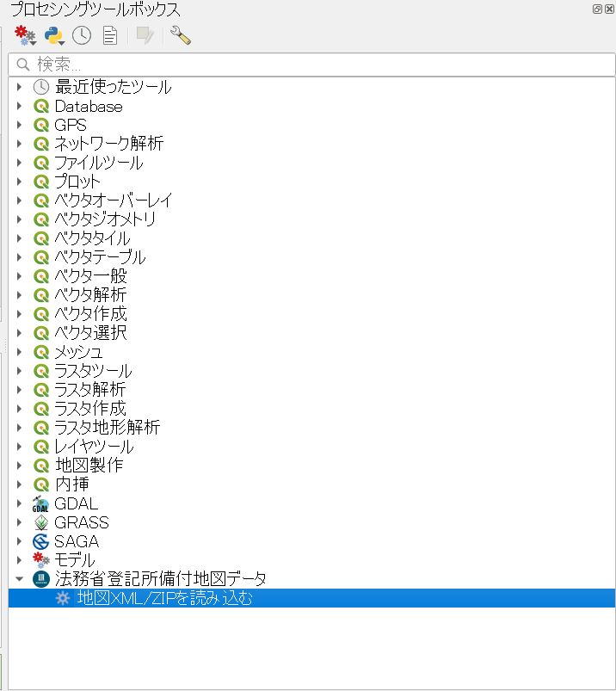Screen dimensions: 616x691
Task: Click the QGIS icon beside メッシュ
Action: [41, 352]
